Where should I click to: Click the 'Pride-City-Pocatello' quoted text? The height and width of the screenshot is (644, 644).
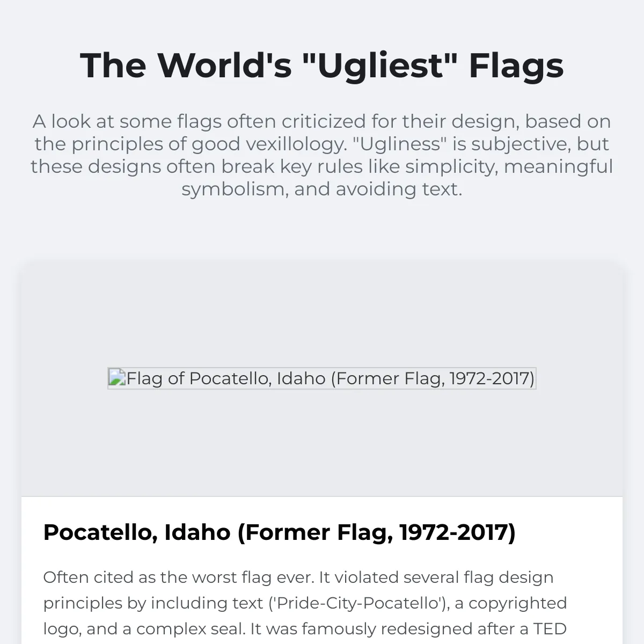coord(358,604)
